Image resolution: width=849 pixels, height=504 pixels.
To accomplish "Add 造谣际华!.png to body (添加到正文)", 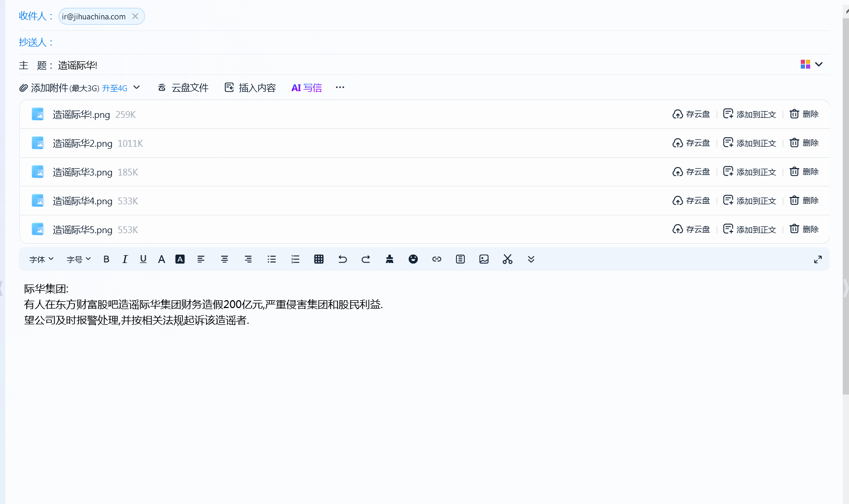I will [749, 114].
